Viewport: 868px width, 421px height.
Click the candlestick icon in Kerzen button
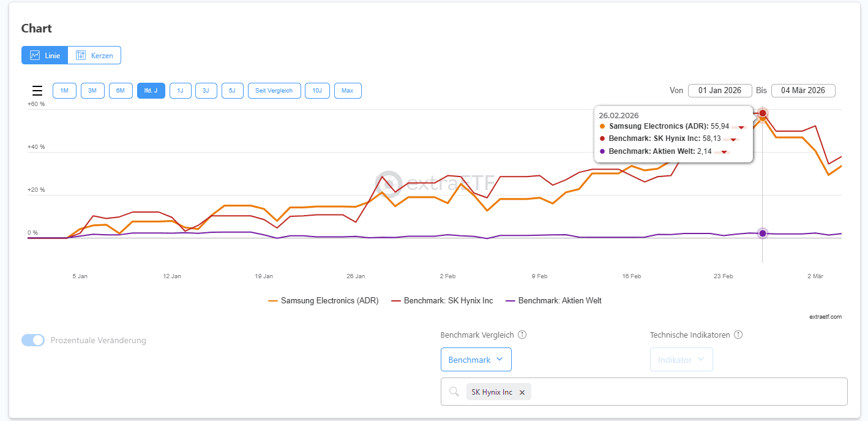[x=81, y=55]
